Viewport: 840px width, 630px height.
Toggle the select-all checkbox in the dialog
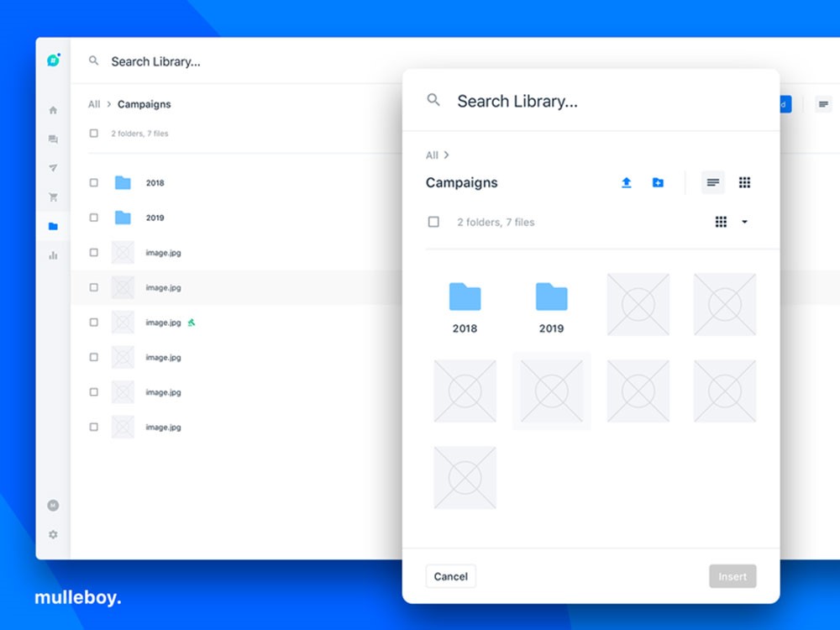[x=433, y=222]
